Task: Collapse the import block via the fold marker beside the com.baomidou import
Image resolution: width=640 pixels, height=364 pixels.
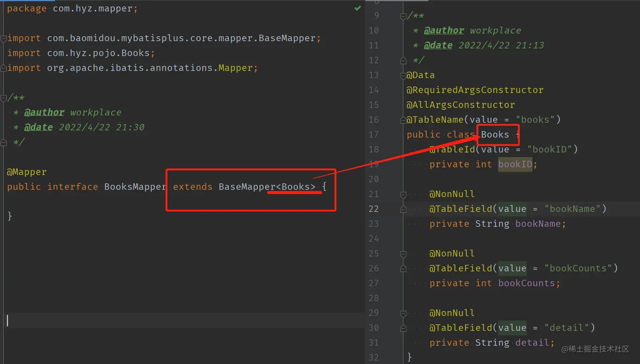Action: [x=3, y=38]
